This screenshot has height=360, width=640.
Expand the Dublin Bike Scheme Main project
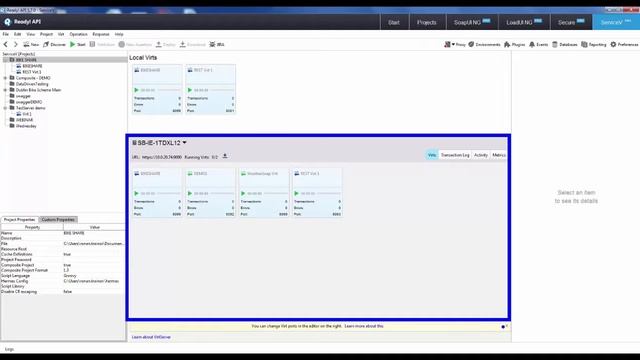click(6, 90)
